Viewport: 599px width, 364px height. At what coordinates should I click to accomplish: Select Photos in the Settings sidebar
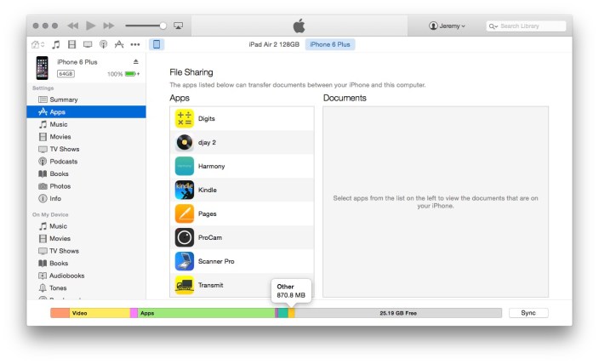(x=60, y=186)
